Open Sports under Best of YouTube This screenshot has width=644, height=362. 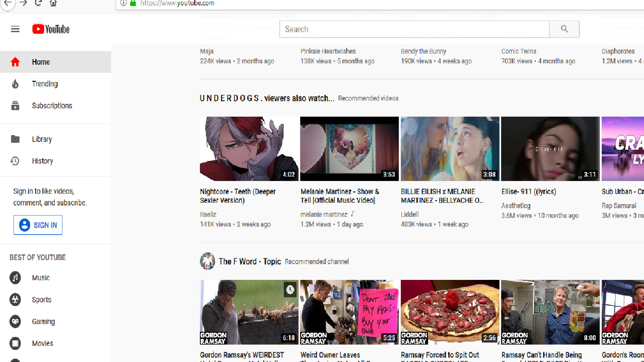[55, 300]
